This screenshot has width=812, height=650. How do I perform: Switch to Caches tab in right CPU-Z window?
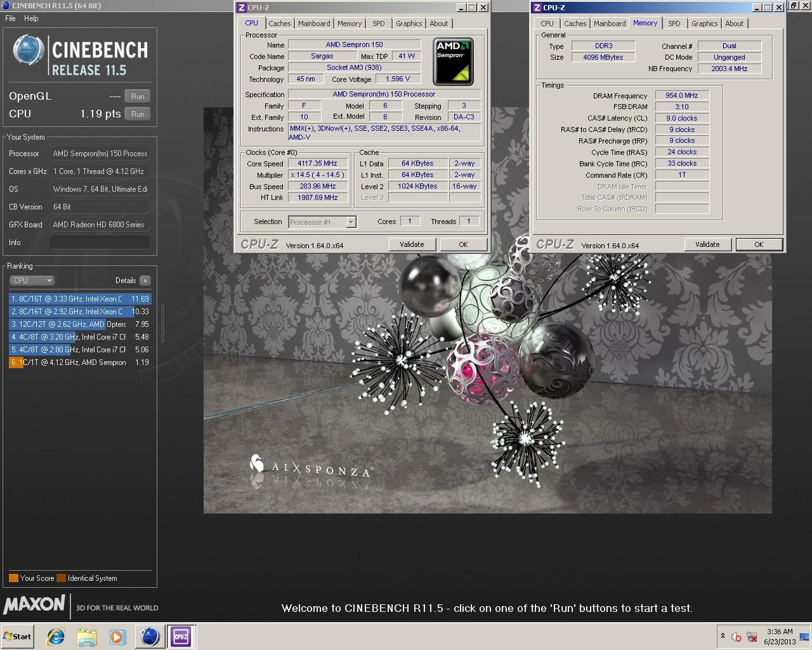575,23
